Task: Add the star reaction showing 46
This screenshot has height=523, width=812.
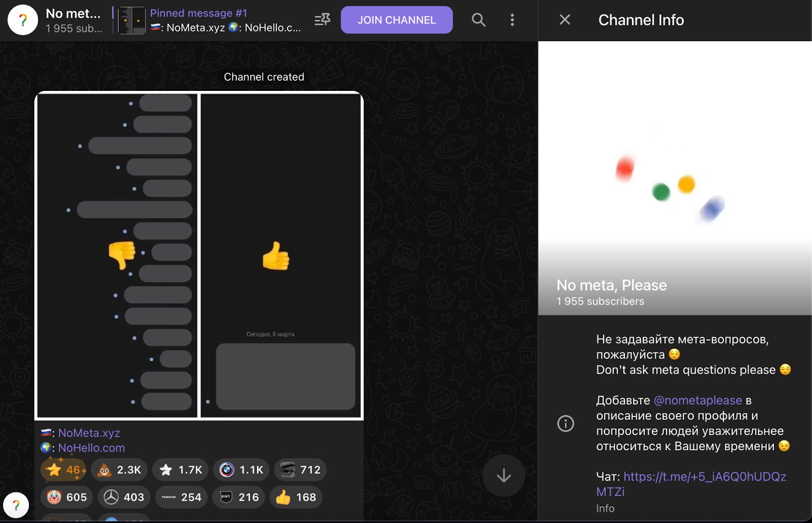Action: point(64,470)
